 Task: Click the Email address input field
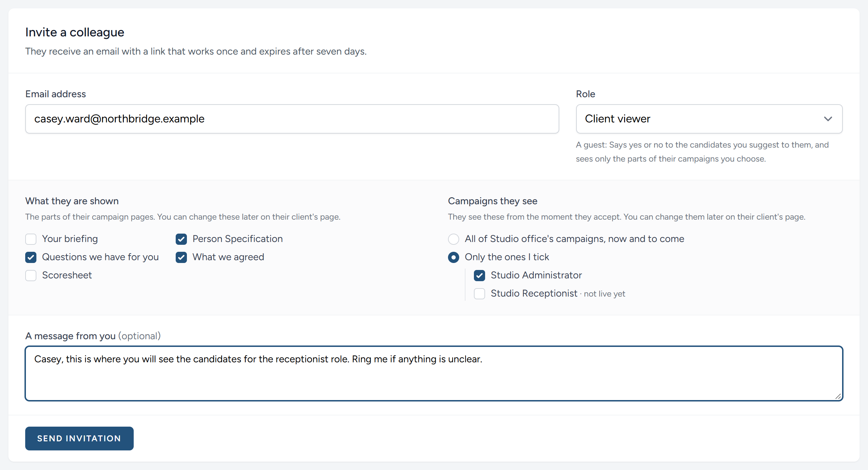(x=292, y=119)
